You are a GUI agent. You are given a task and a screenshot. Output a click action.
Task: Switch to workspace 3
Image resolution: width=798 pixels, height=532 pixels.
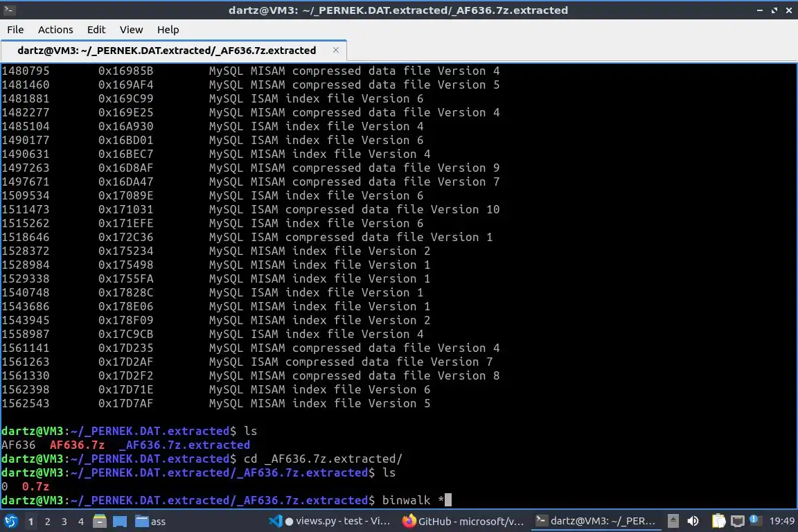(64, 522)
